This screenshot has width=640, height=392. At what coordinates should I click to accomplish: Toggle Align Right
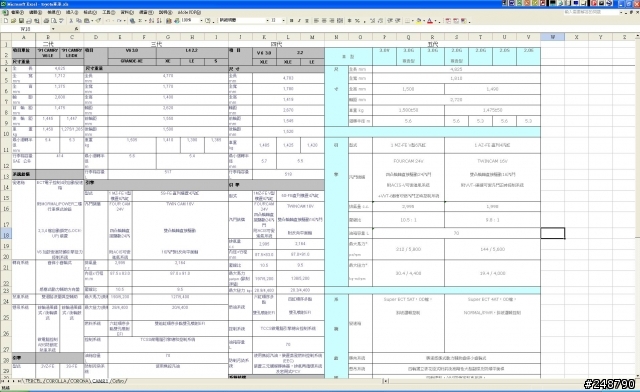point(332,20)
